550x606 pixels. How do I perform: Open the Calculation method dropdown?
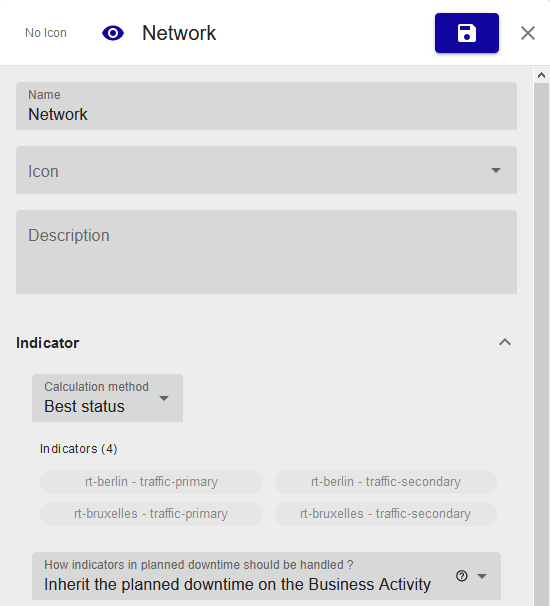107,398
